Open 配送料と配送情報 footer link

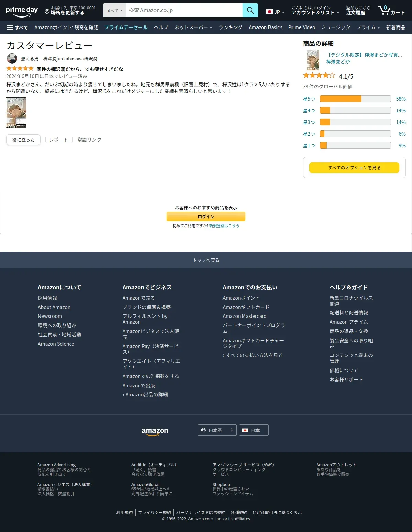point(349,313)
